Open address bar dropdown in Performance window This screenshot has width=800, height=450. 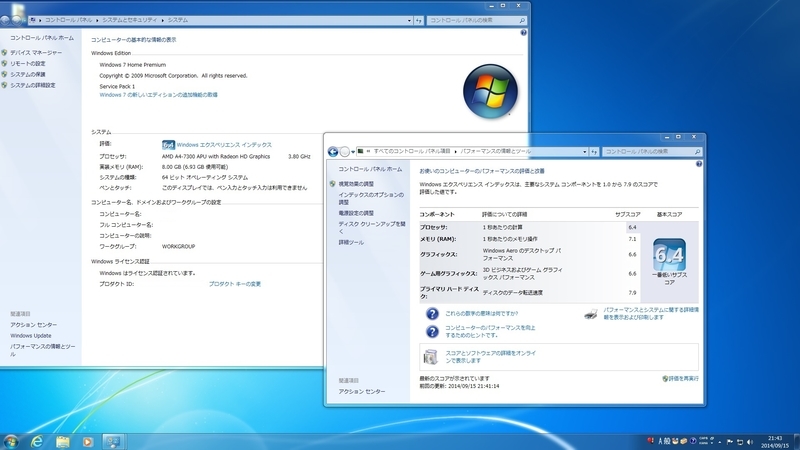tap(584, 152)
